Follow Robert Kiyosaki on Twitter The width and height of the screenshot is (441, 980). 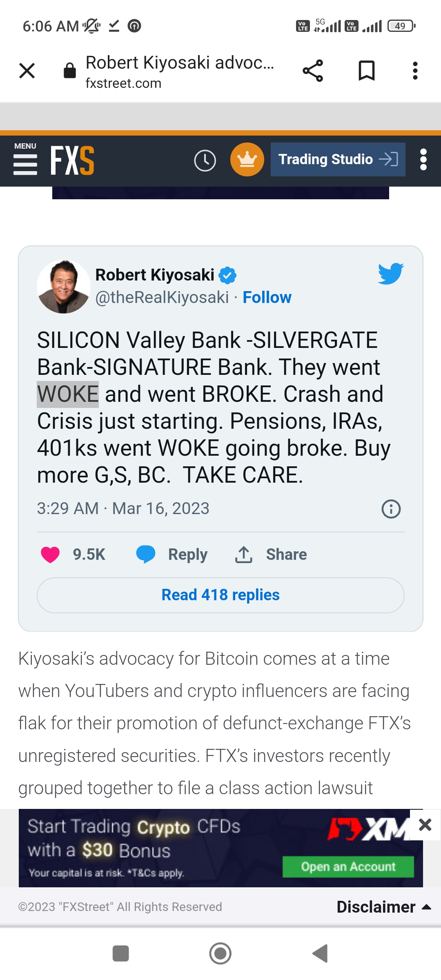[x=267, y=297]
